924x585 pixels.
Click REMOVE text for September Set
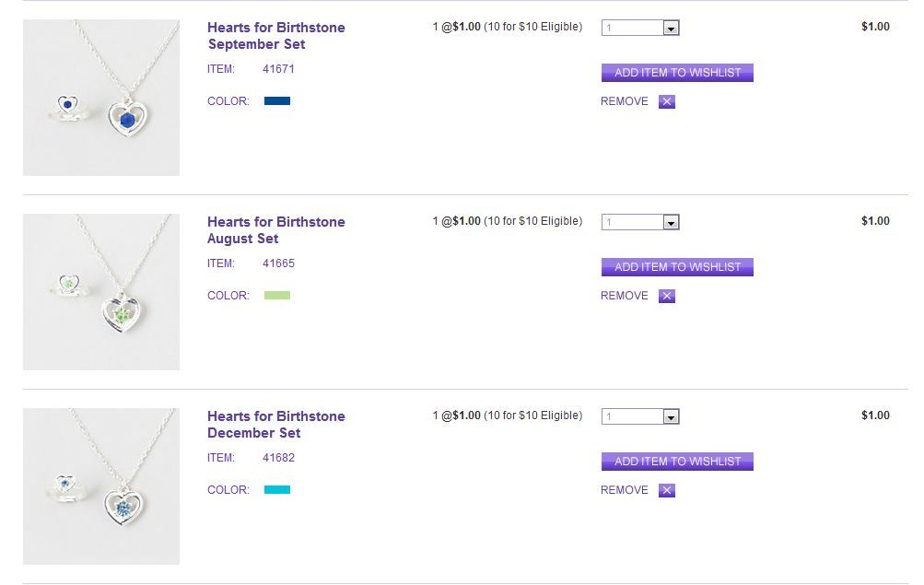pyautogui.click(x=625, y=101)
